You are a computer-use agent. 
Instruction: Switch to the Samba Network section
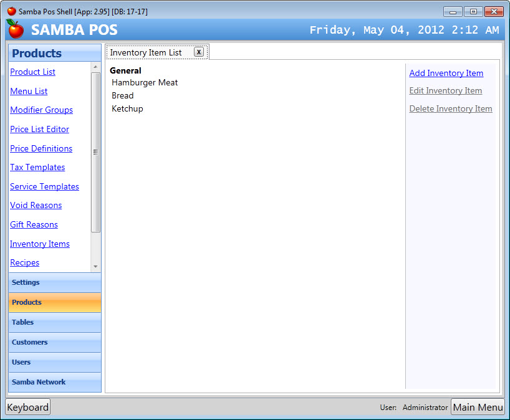coord(55,382)
